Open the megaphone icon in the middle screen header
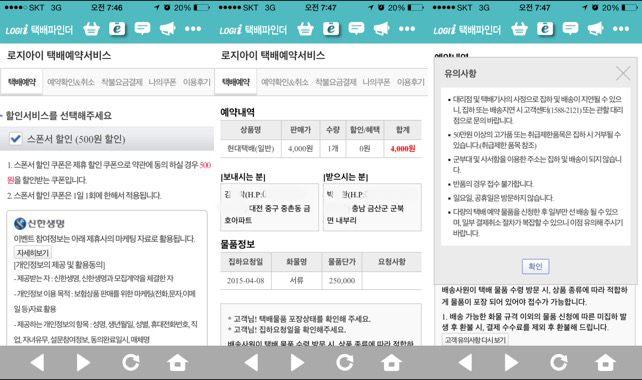The height and width of the screenshot is (380, 642). (382, 29)
